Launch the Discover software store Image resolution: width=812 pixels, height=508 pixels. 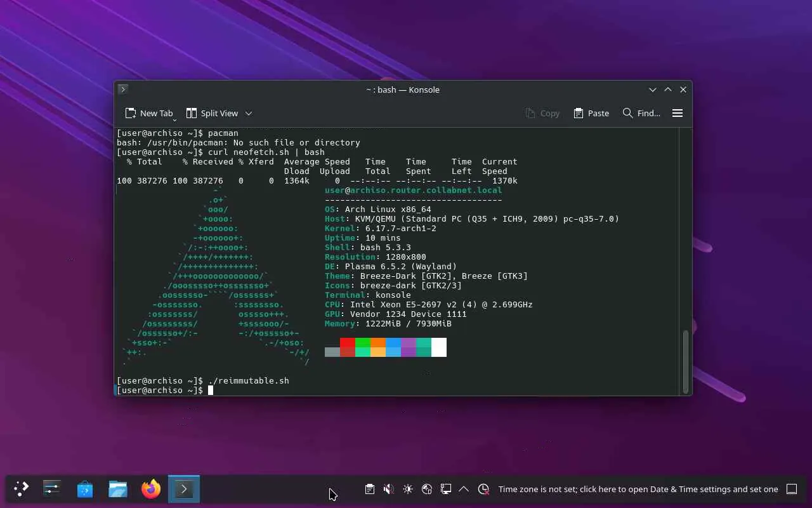click(85, 489)
